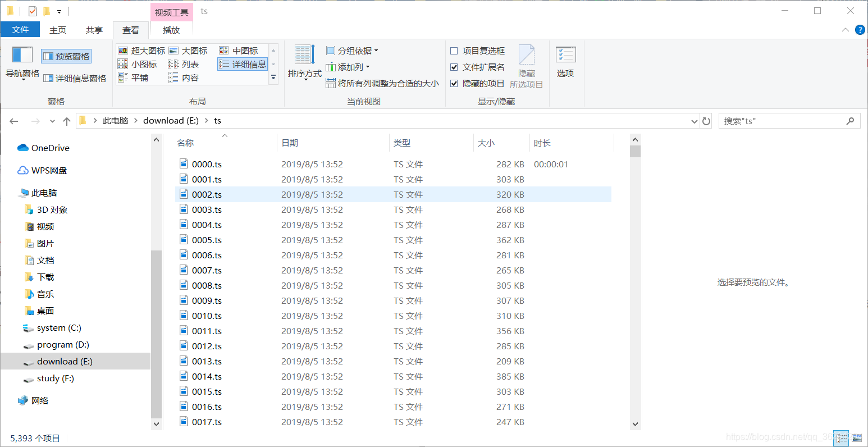The image size is (868, 447).
Task: Click the navigation pane scroll-up arrow
Action: (x=157, y=139)
